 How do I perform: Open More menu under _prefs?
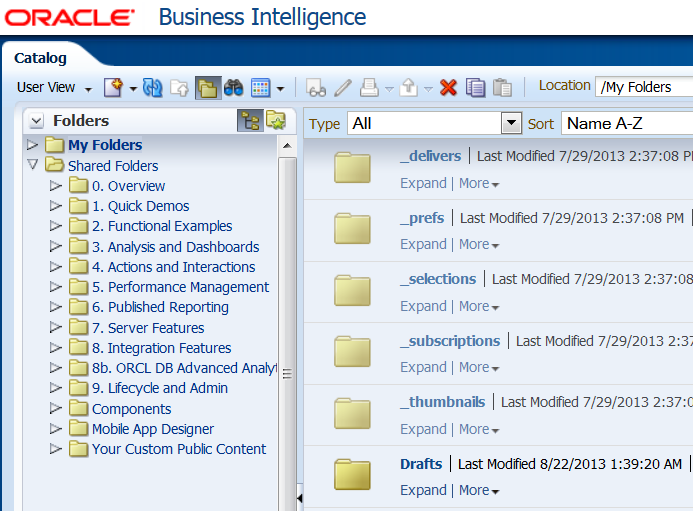479,244
